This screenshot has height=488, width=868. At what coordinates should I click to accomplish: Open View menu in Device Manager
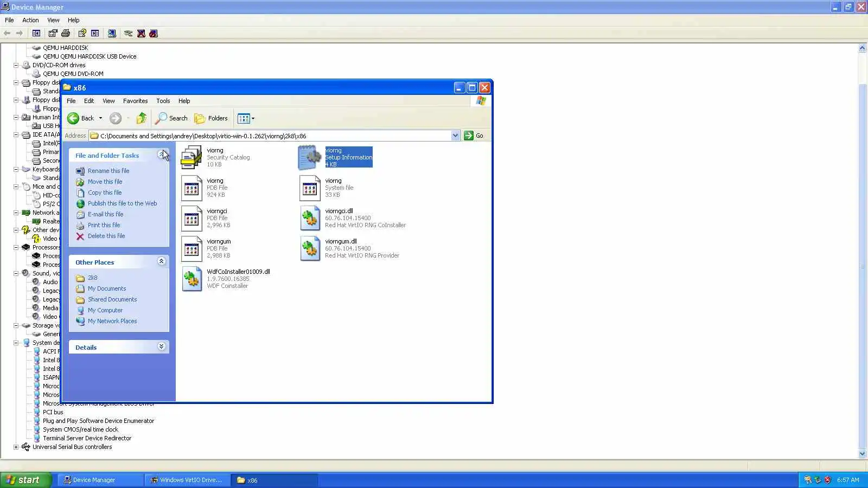click(53, 20)
